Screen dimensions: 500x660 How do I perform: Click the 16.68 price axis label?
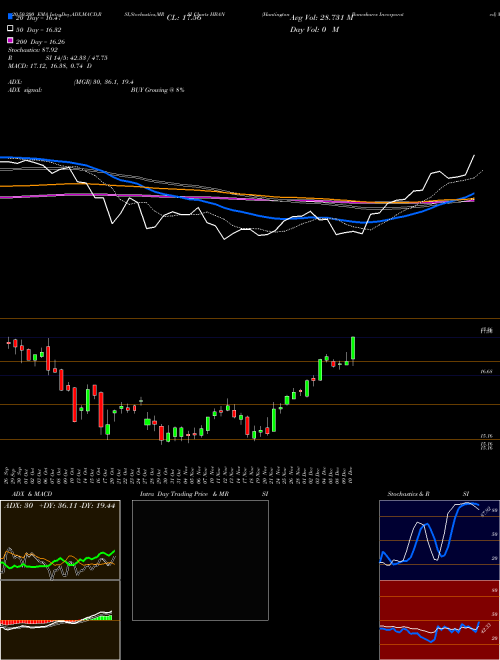[x=487, y=371]
